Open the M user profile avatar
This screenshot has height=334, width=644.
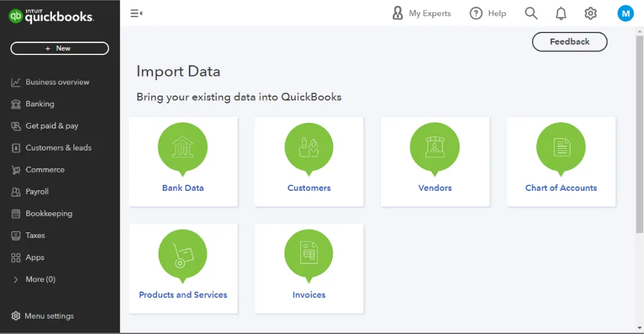(x=625, y=13)
